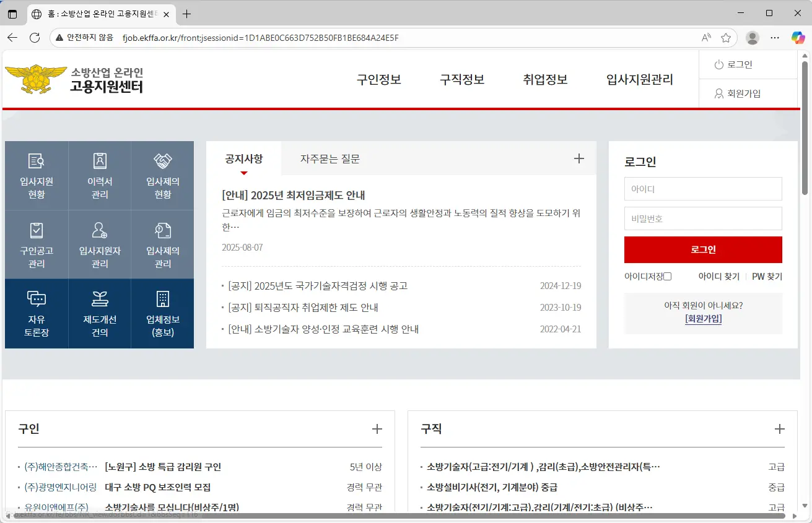Viewport: 812px width, 523px height.
Task: Open 입사제의 현황 via its handshake icon
Action: pos(162,175)
